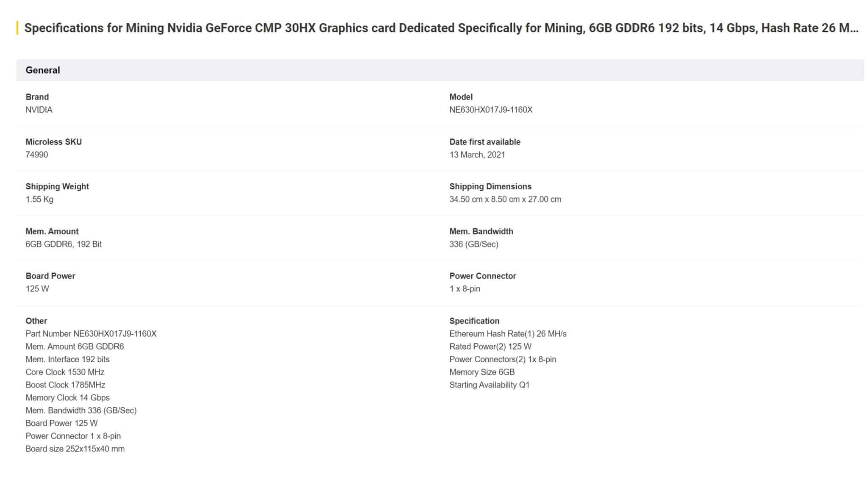Click the Shipping Dimensions label
868x488 pixels.
pos(490,186)
